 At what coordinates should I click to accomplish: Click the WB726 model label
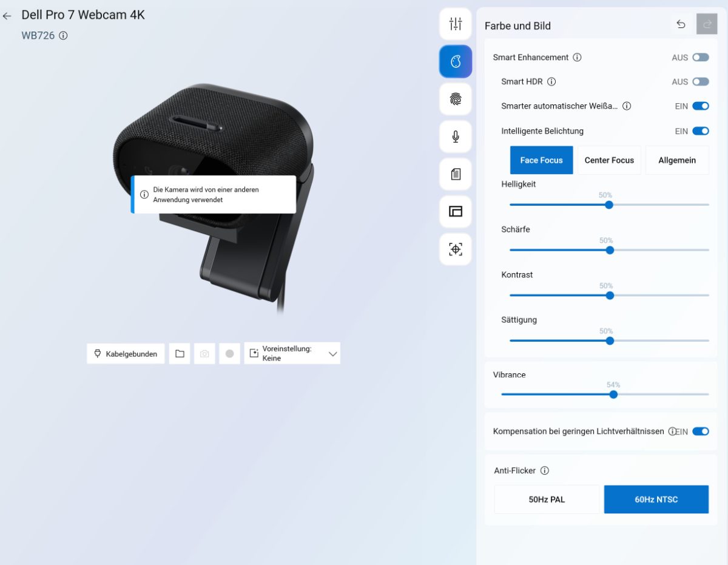(38, 36)
